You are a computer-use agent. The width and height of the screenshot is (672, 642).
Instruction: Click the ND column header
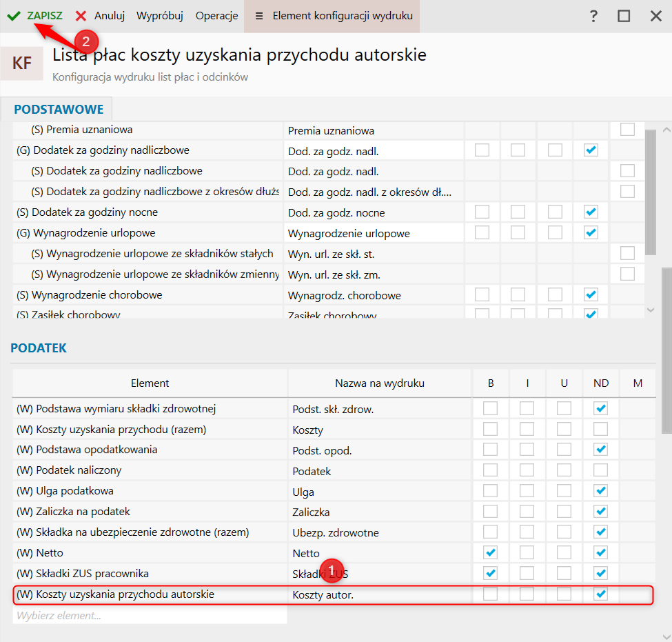coord(601,383)
